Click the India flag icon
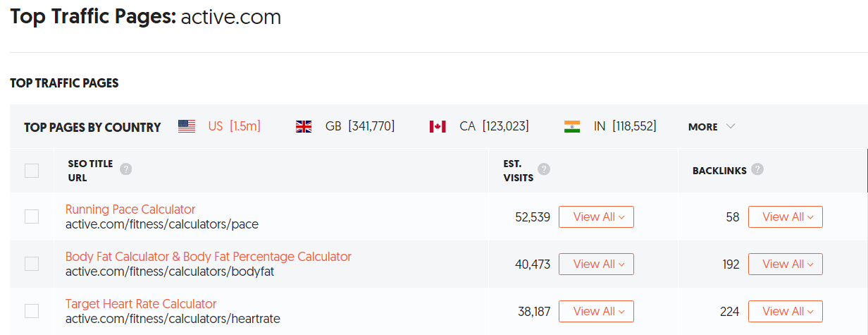The image size is (868, 335). point(572,127)
